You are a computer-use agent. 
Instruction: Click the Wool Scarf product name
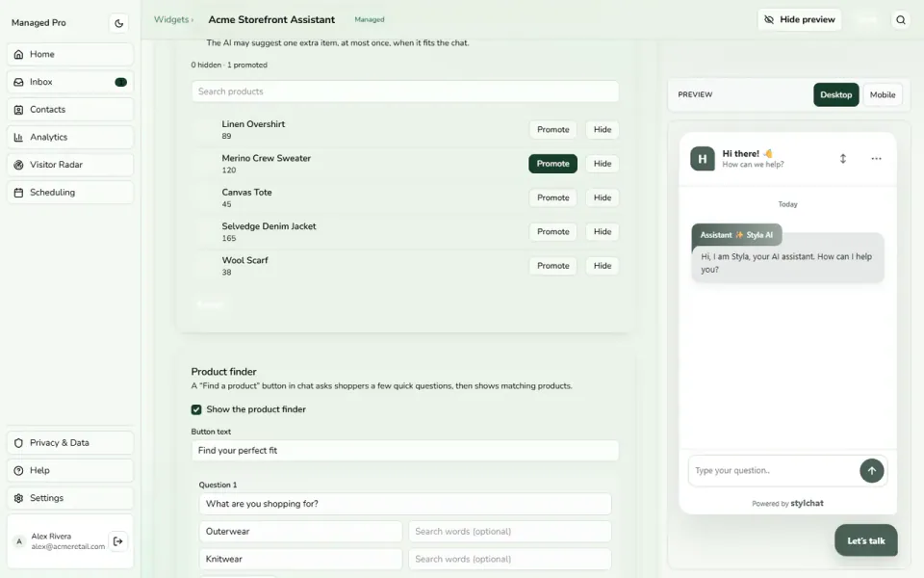point(245,260)
